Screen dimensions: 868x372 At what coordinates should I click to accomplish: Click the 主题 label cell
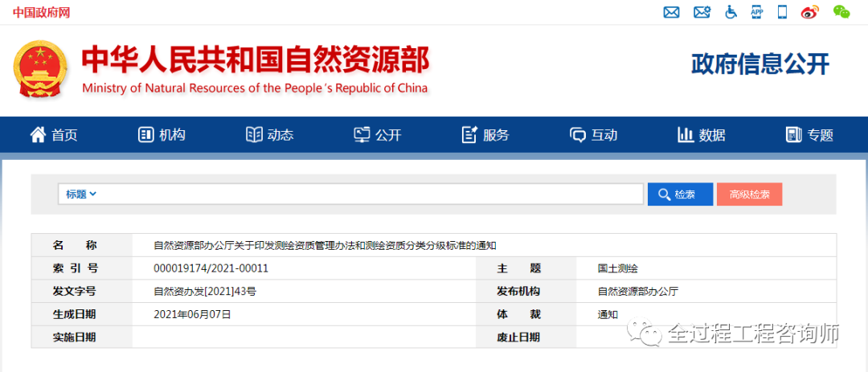[x=526, y=268]
